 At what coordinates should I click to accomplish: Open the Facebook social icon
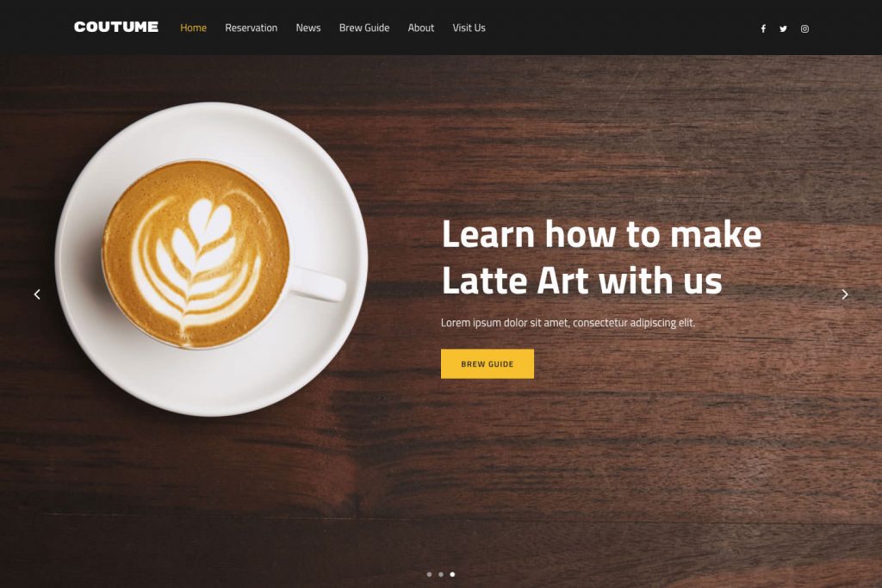pos(763,28)
